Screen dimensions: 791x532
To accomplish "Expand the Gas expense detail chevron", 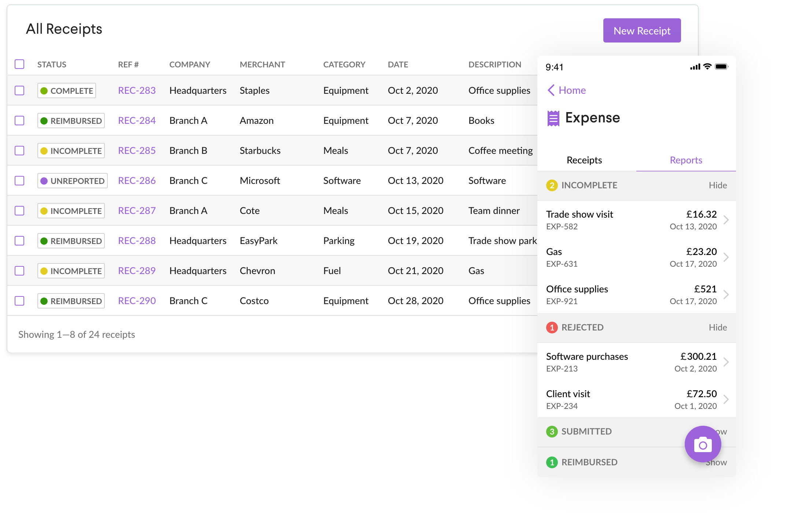I will pyautogui.click(x=726, y=257).
